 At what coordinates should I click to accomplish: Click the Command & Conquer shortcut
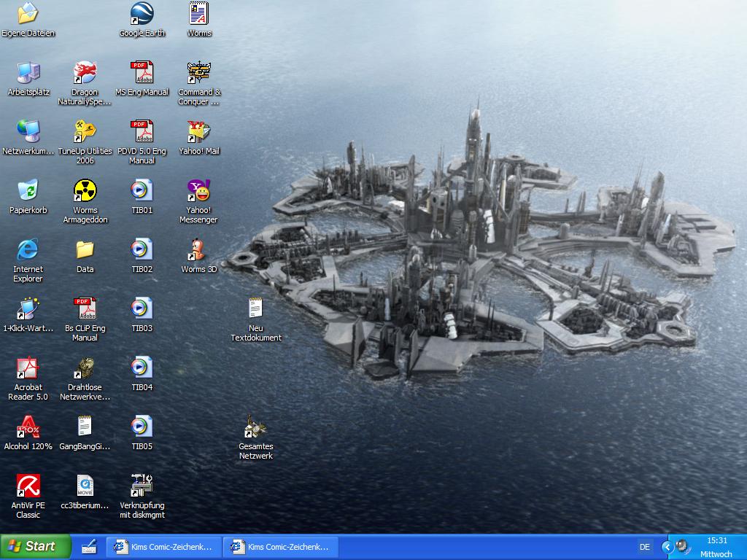[x=198, y=73]
